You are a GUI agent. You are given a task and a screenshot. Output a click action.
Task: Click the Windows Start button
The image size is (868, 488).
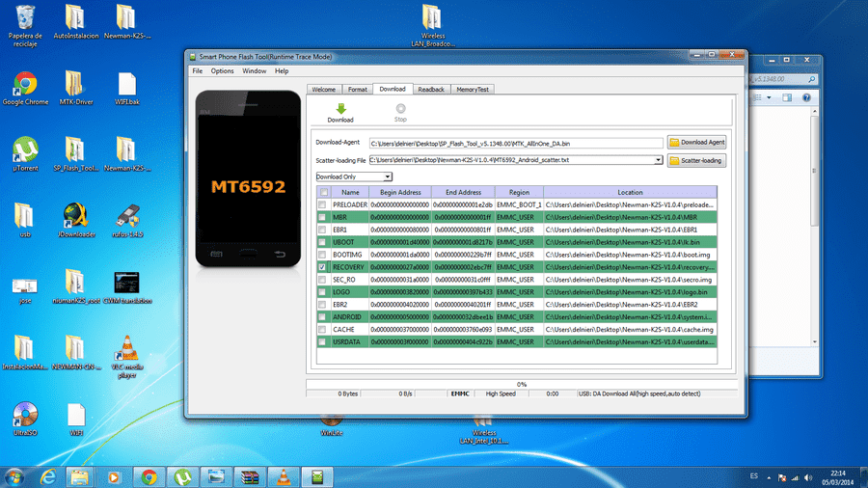coord(14,477)
